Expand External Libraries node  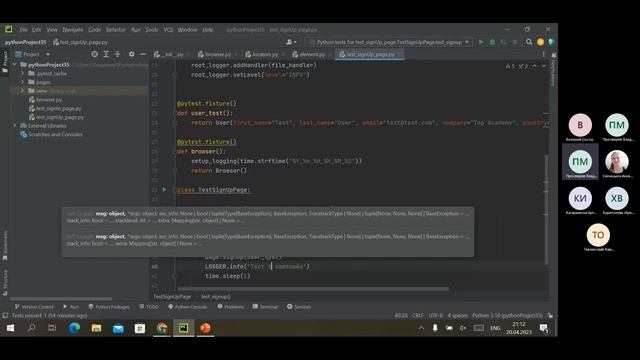click(15, 125)
